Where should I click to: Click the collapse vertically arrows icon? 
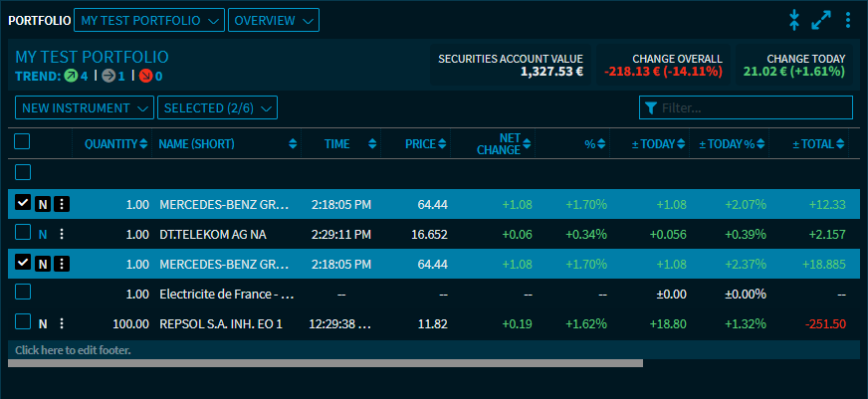[794, 19]
